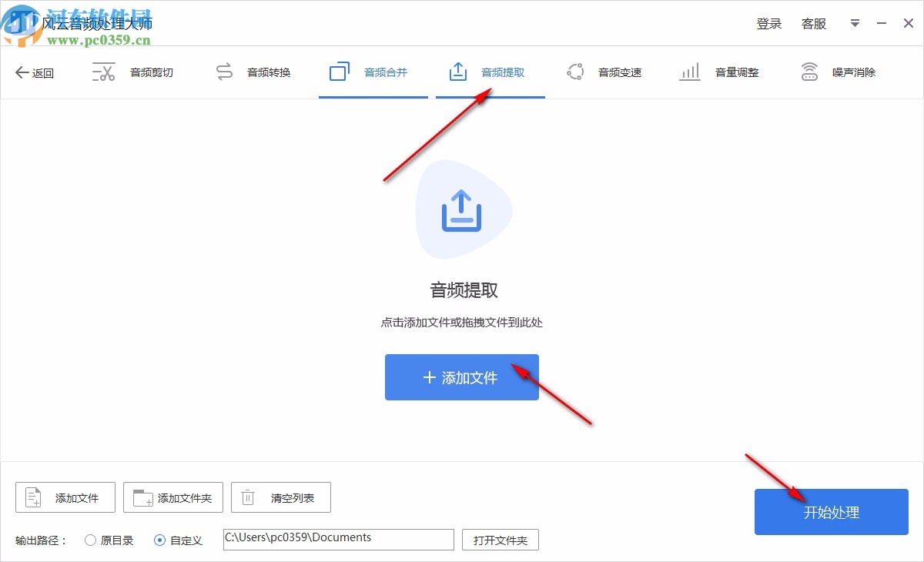Image resolution: width=924 pixels, height=562 pixels.
Task: Click the 清空列表 clear list trash icon
Action: point(247,497)
